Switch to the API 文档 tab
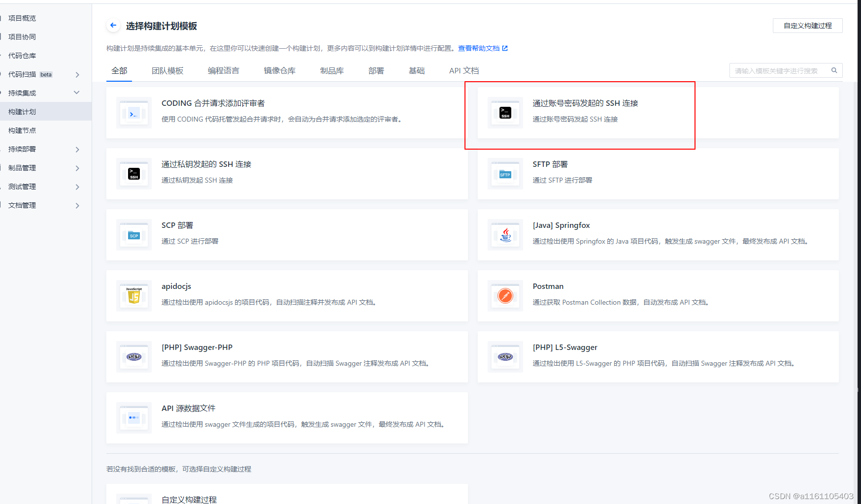Screen dimensions: 861x504 [464, 70]
